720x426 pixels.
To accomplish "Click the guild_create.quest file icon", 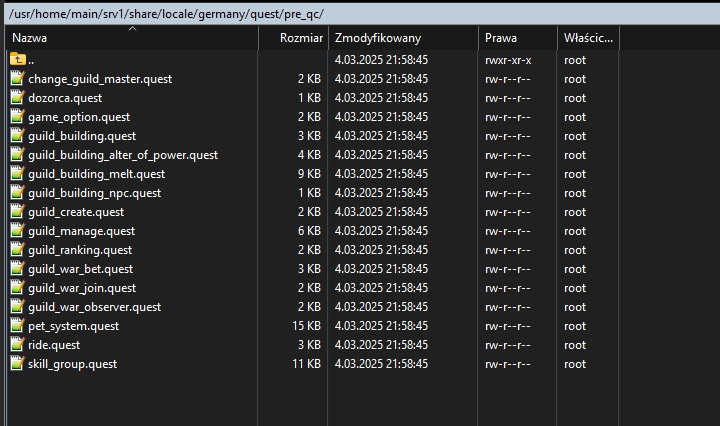I will (17, 212).
